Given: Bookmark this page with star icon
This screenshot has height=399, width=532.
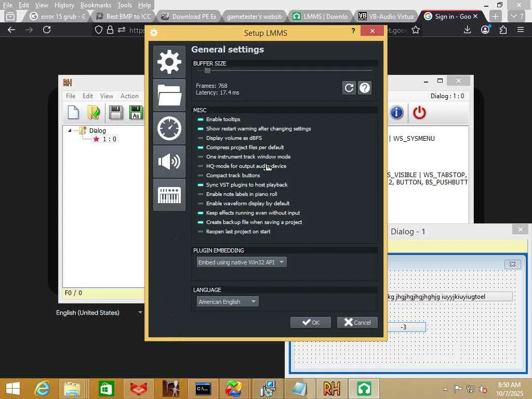Looking at the screenshot, I should coord(415,30).
